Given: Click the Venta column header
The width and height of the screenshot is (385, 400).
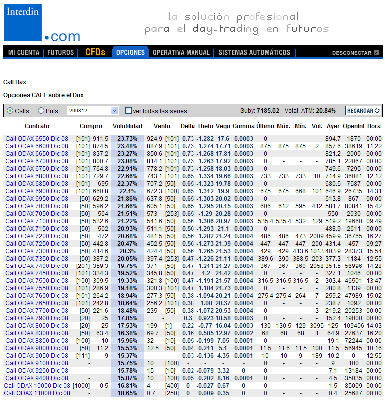Looking at the screenshot, I should 162,126.
